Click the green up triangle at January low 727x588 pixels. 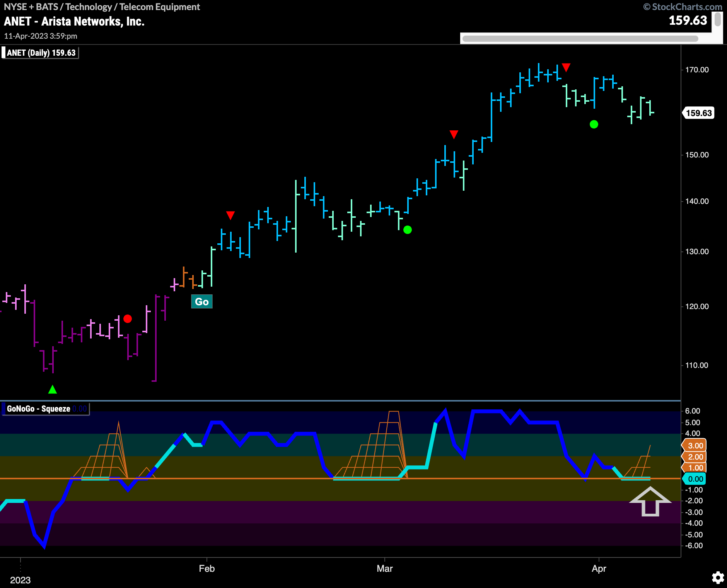[53, 390]
